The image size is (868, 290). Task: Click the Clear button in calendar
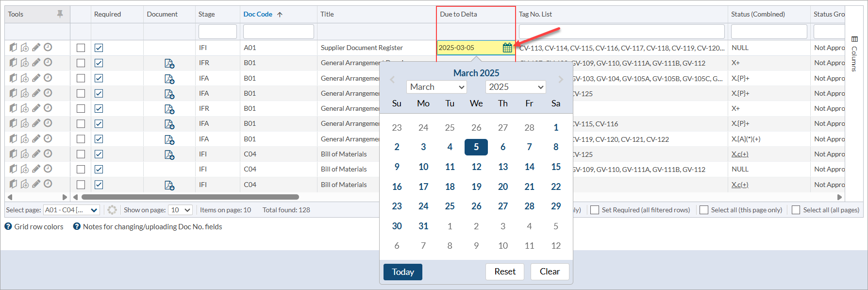(550, 272)
